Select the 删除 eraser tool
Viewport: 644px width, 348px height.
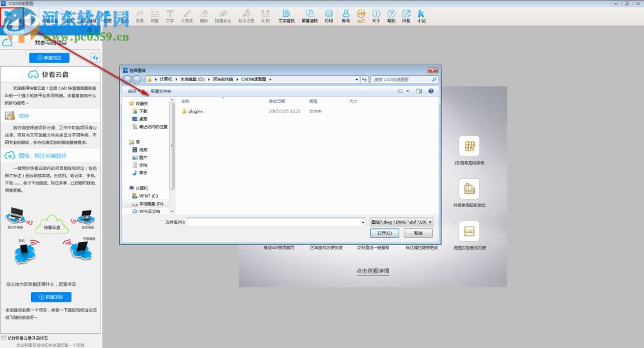(204, 17)
